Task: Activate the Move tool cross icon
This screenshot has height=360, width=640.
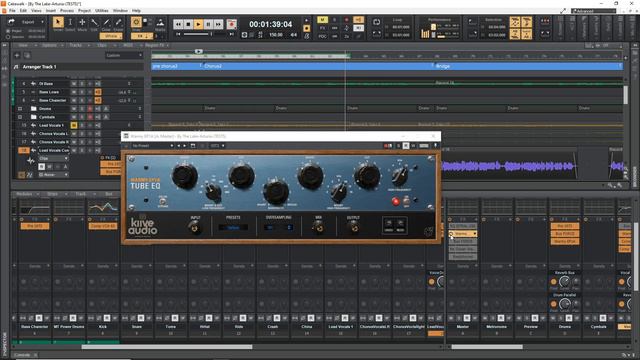Action: click(x=82, y=22)
